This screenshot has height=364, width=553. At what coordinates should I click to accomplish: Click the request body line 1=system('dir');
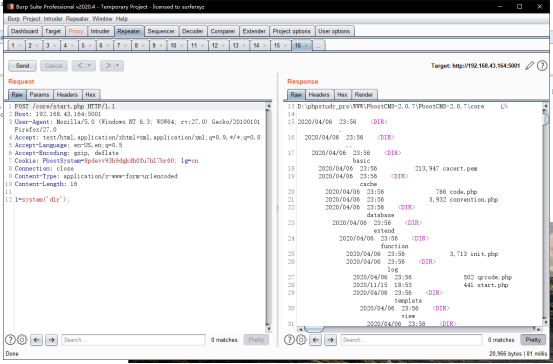tap(42, 200)
